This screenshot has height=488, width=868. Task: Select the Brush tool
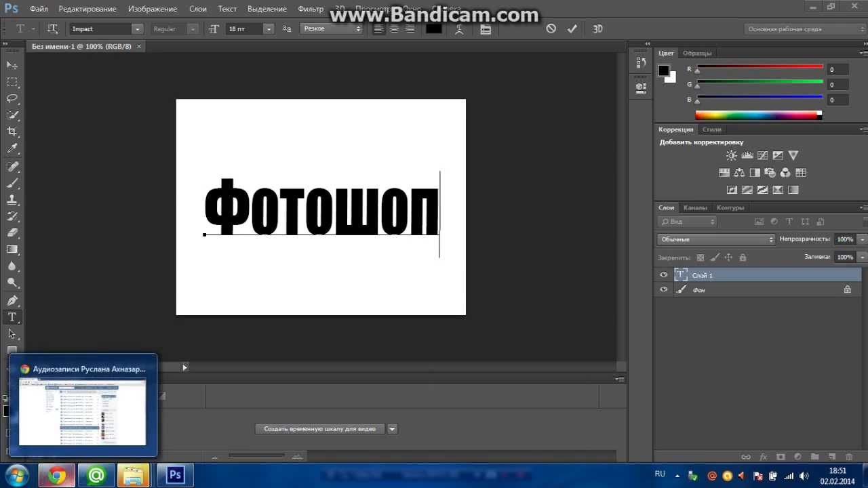coord(12,183)
